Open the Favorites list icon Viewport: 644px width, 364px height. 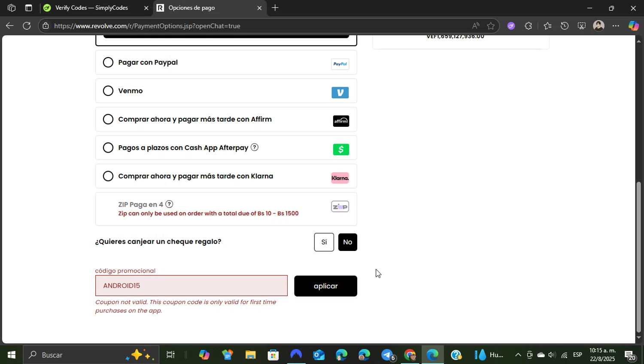547,26
